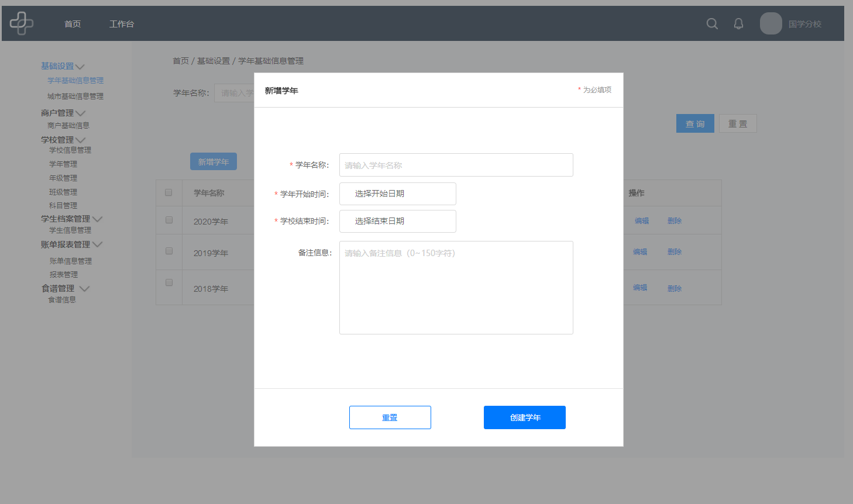Click 删除 for the 2019学年 row
853x504 pixels.
675,252
